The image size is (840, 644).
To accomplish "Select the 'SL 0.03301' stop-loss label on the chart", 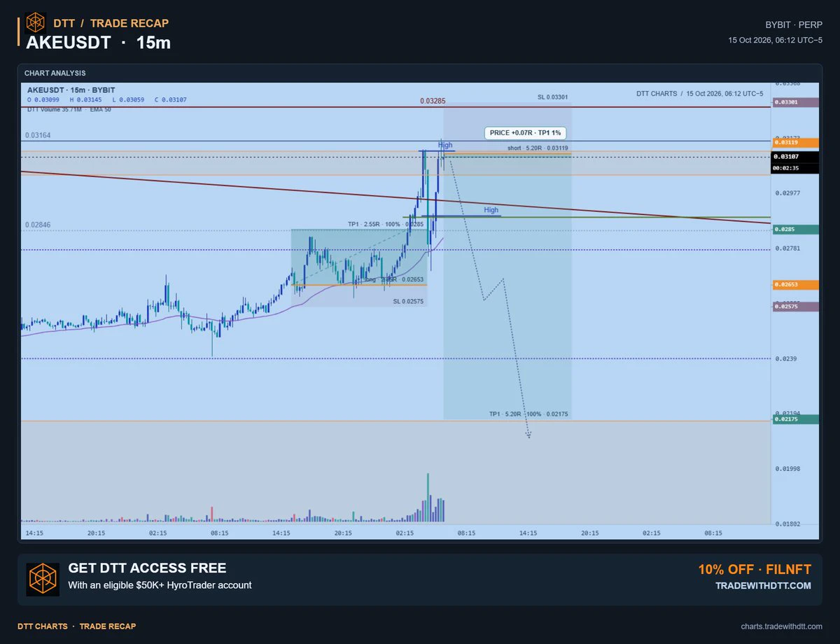I will 553,97.
